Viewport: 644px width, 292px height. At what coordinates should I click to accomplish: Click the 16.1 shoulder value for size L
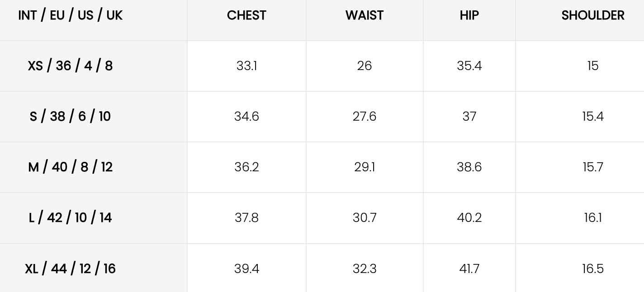[x=593, y=218]
